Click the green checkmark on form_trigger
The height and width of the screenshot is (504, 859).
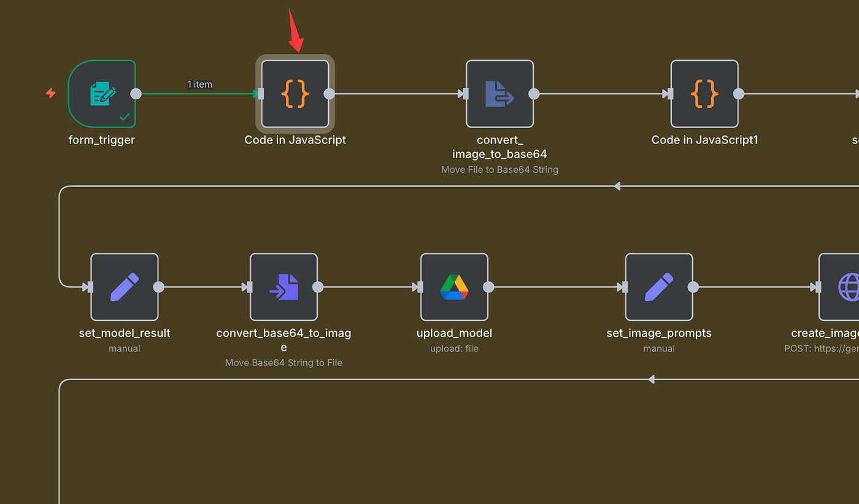tap(125, 116)
